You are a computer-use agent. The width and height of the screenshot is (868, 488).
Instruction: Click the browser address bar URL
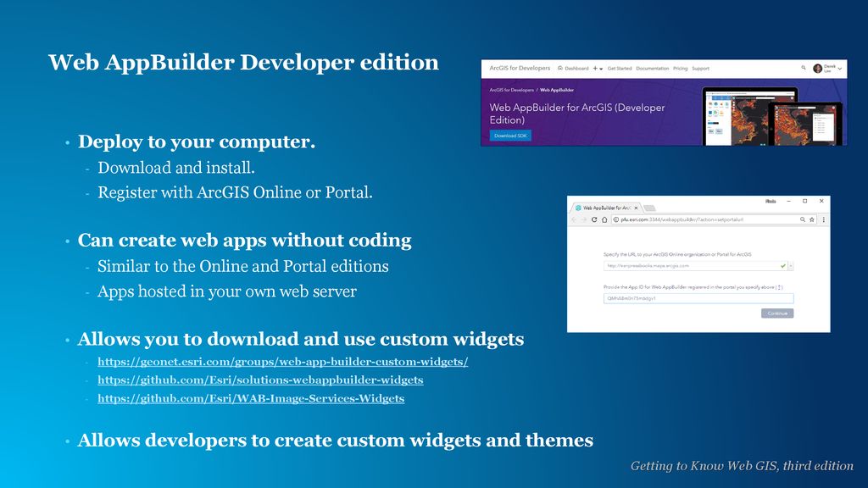click(682, 219)
